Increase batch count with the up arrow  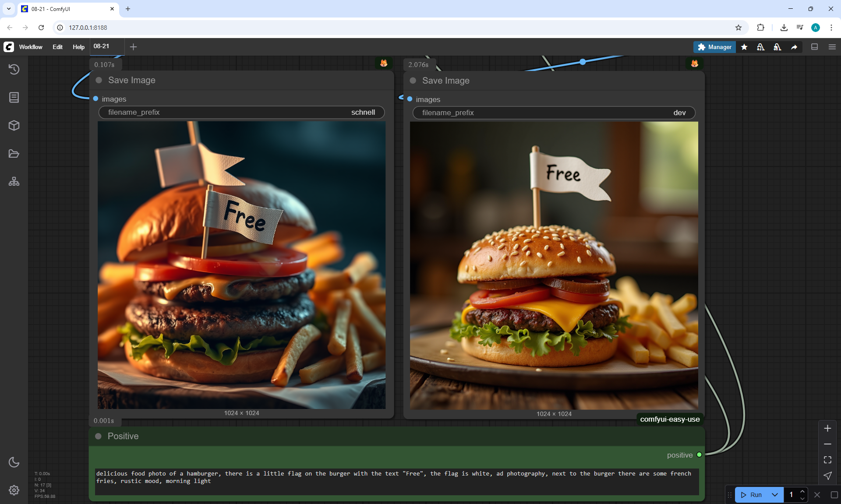[802, 491]
